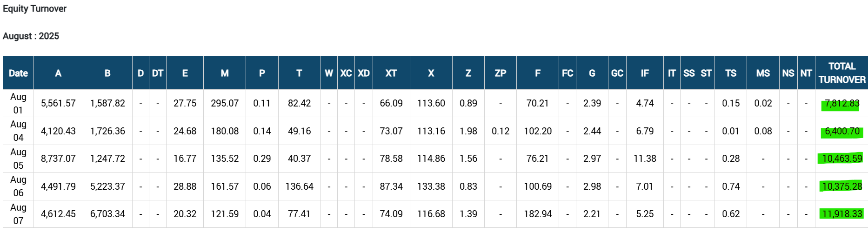Click the 295.07 value in column M
The image size is (868, 239).
coord(224,103)
